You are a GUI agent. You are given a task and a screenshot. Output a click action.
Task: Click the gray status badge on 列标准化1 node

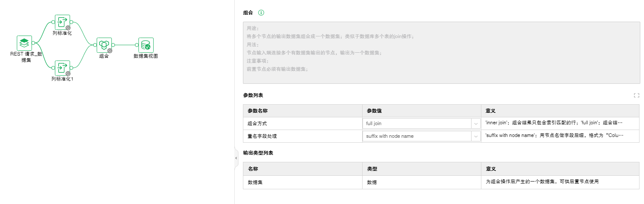tap(68, 74)
